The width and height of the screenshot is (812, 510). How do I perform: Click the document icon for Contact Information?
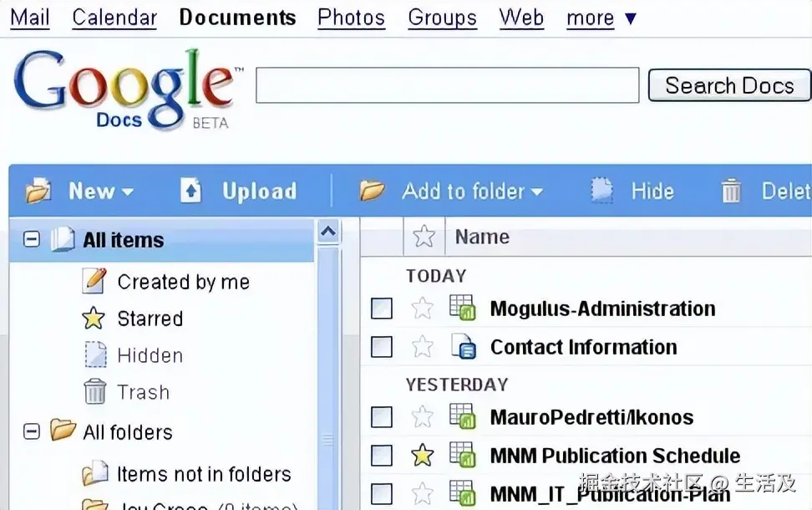point(464,346)
